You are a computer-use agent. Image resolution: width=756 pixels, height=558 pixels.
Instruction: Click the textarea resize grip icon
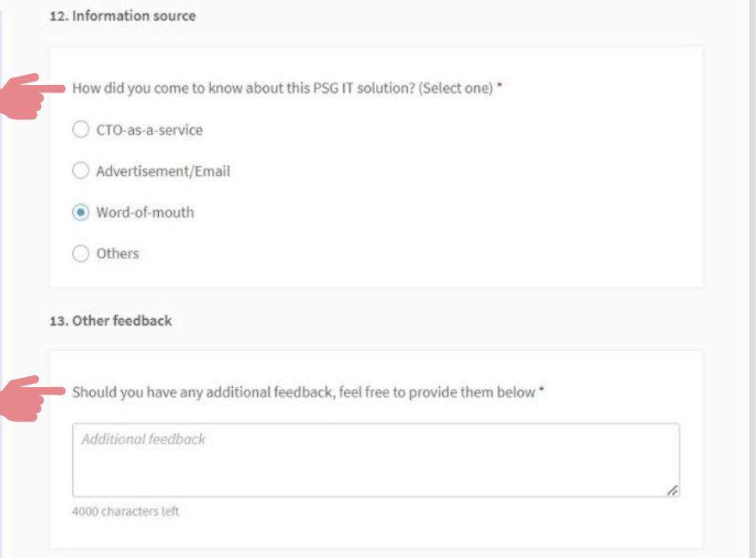pyautogui.click(x=672, y=490)
